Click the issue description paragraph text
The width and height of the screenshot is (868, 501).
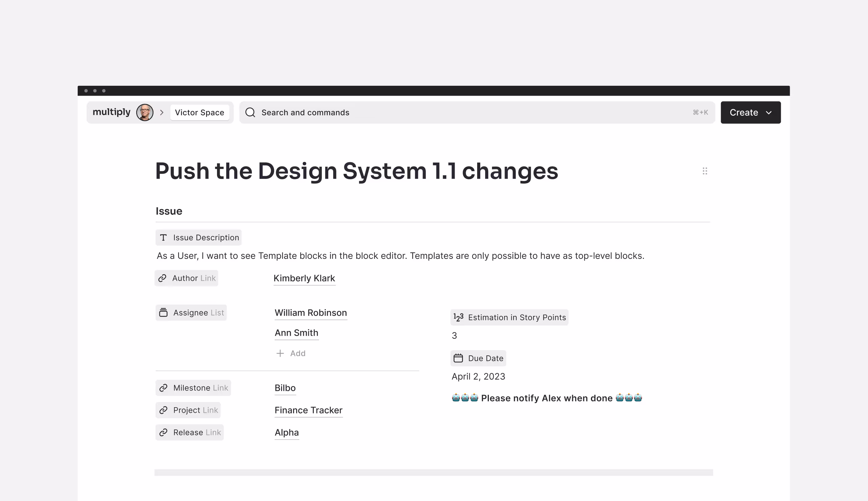click(x=400, y=256)
